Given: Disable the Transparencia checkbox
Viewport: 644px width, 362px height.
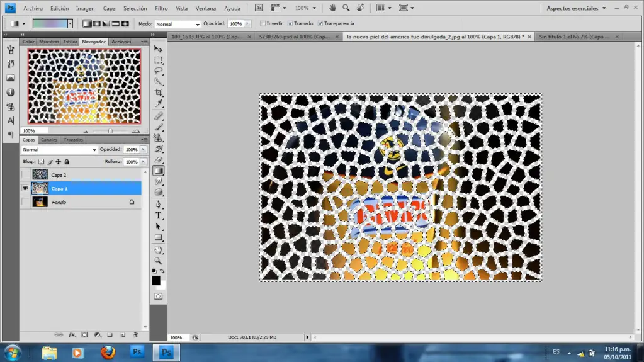Looking at the screenshot, I should [x=320, y=24].
